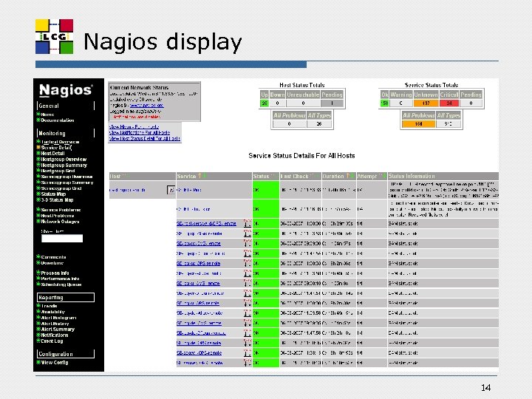Image resolution: width=532 pixels, height=399 pixels.
Task: Open Servicegroup Grid in sidebar
Action: (61, 188)
